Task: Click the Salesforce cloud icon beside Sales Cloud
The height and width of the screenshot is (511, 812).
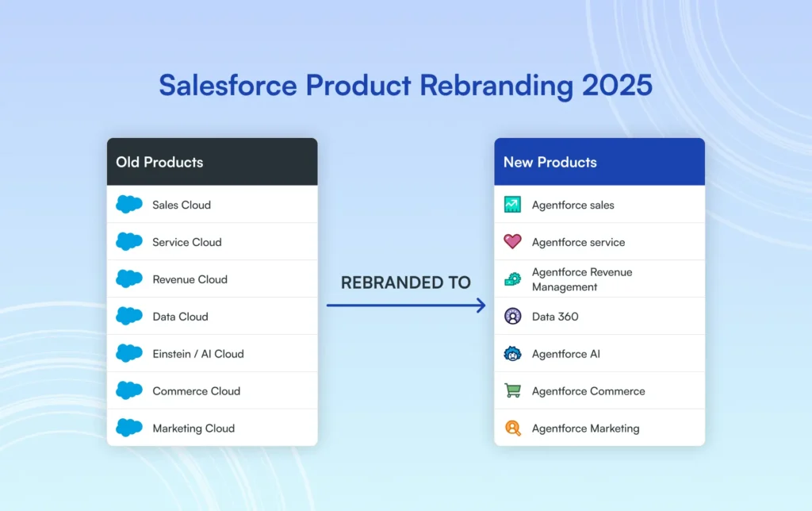Action: (x=129, y=205)
